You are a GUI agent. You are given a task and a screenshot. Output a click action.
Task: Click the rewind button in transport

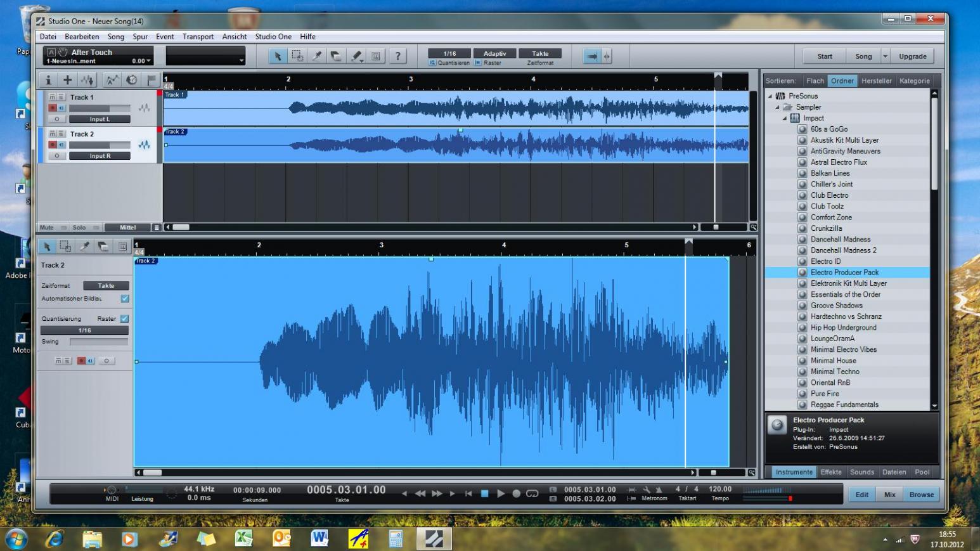pos(420,493)
